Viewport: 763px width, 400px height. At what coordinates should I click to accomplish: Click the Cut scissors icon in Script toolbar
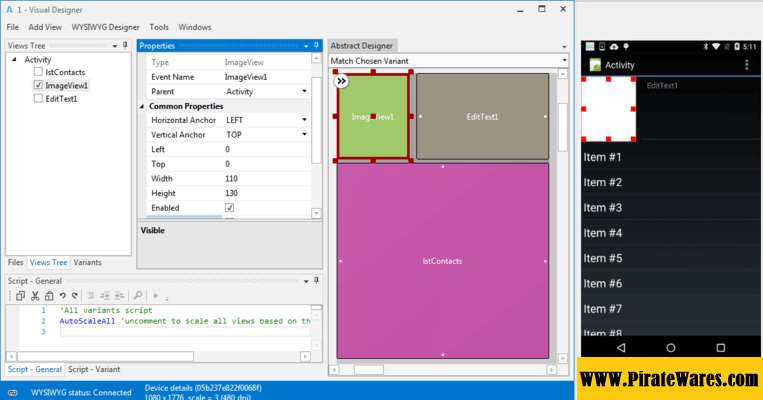[36, 296]
